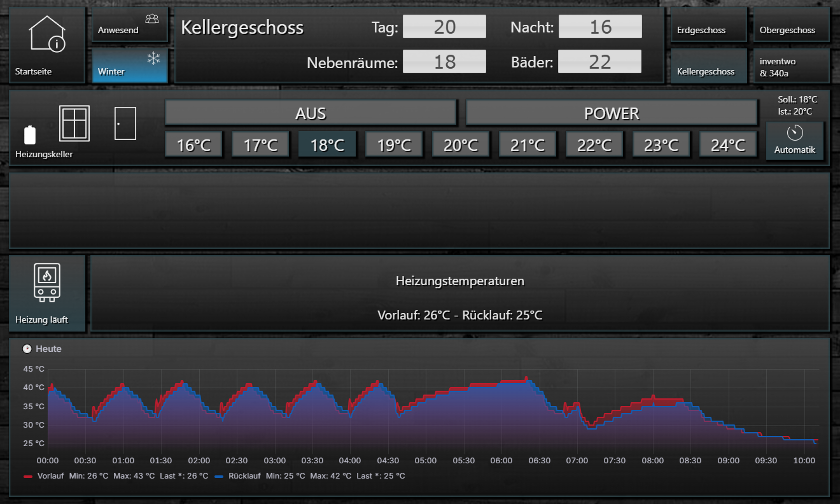
Task: Set Heizungskeller to 17°C
Action: [x=260, y=145]
